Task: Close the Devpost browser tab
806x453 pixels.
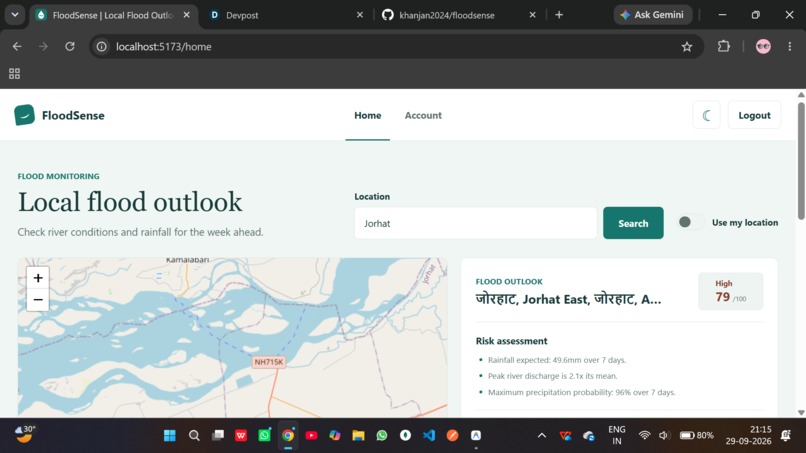Action: (360, 15)
